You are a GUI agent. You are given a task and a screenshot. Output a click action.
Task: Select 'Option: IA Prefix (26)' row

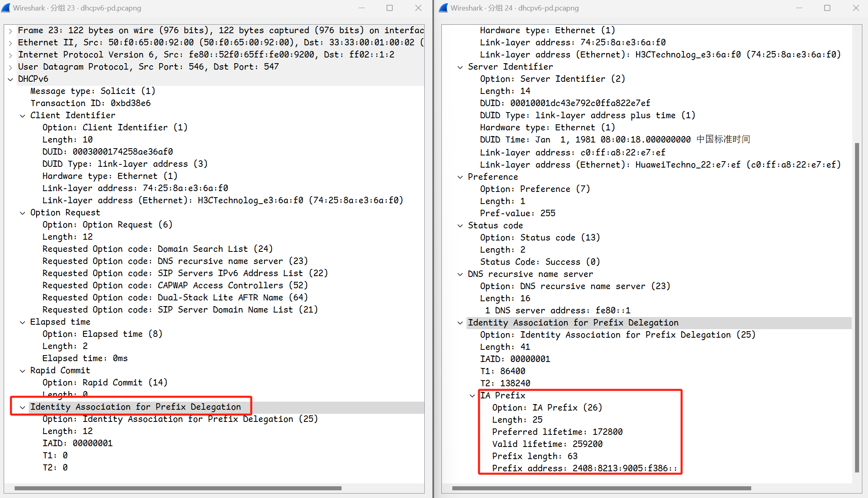(x=547, y=408)
